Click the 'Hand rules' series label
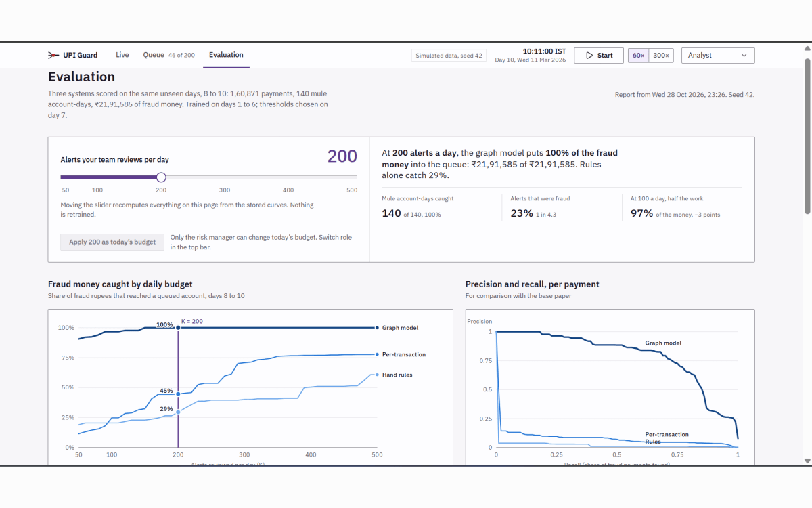The width and height of the screenshot is (812, 508). pyautogui.click(x=397, y=375)
